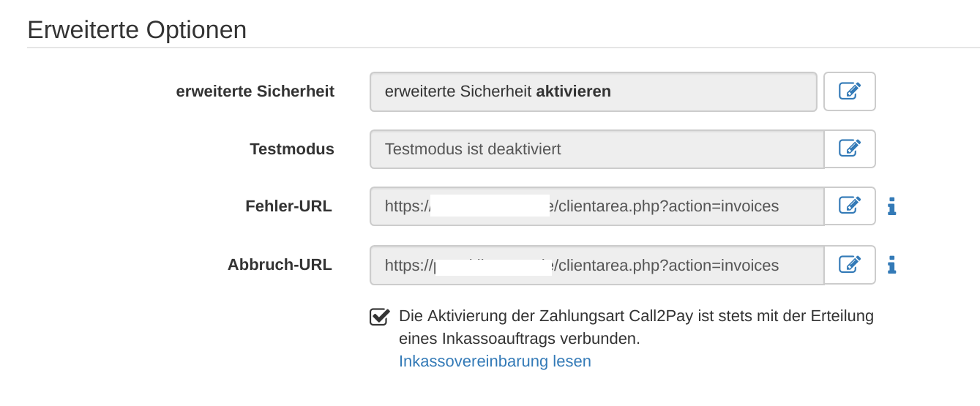Image resolution: width=980 pixels, height=406 pixels.
Task: Click the Call2Pay activation notice text
Action: tap(637, 328)
